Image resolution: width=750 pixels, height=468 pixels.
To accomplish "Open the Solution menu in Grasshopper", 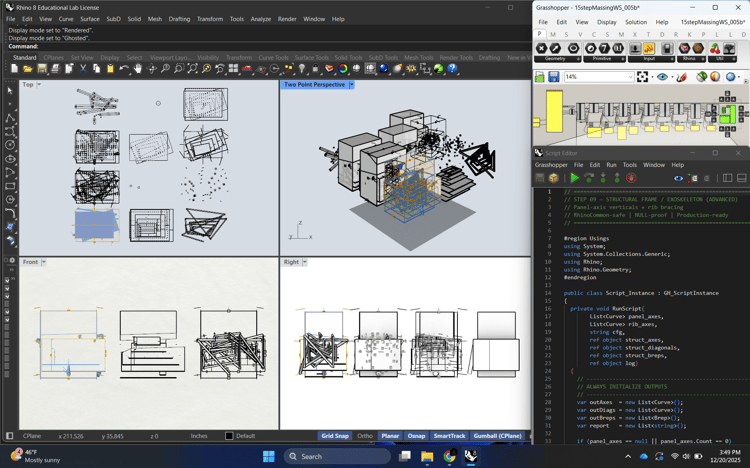I will click(x=636, y=22).
